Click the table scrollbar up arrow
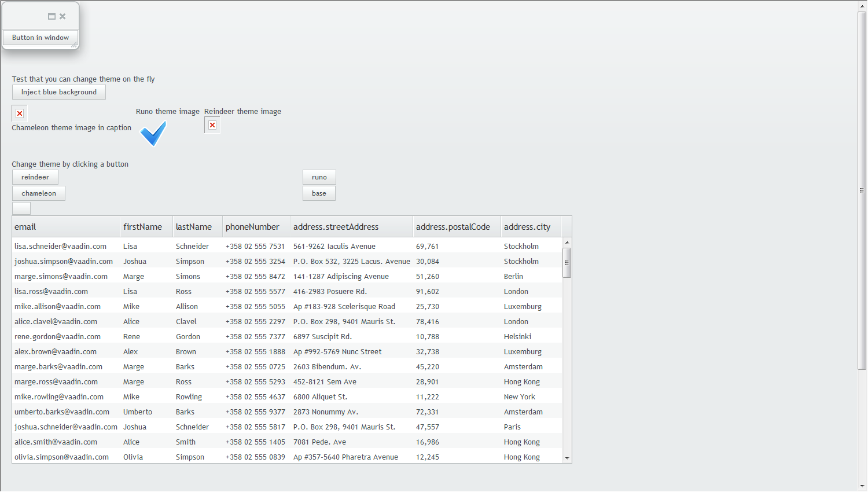This screenshot has height=492, width=868. click(567, 243)
